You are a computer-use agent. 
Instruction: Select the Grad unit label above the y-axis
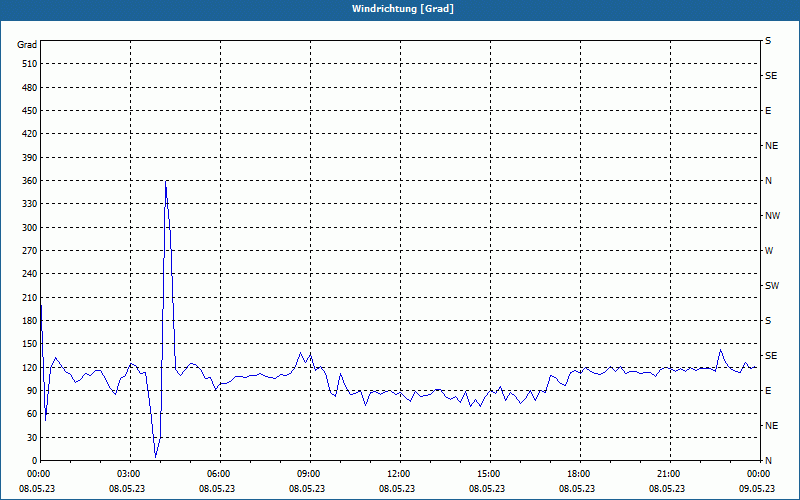[27, 45]
